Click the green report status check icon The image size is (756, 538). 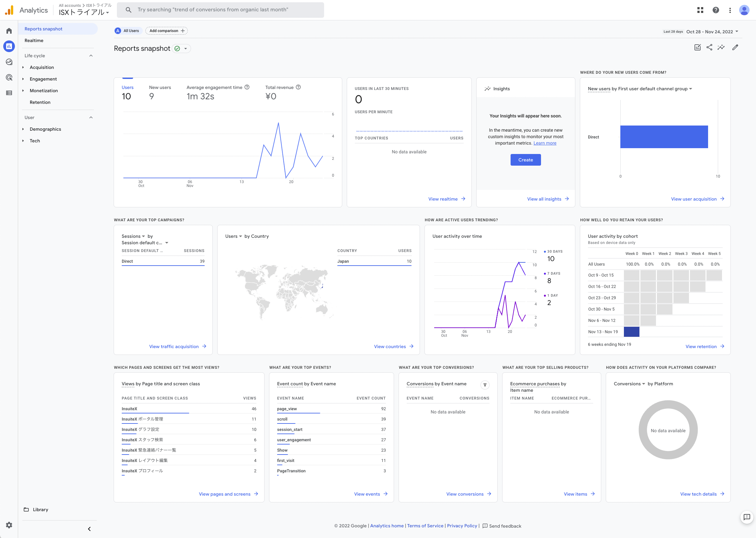(177, 49)
